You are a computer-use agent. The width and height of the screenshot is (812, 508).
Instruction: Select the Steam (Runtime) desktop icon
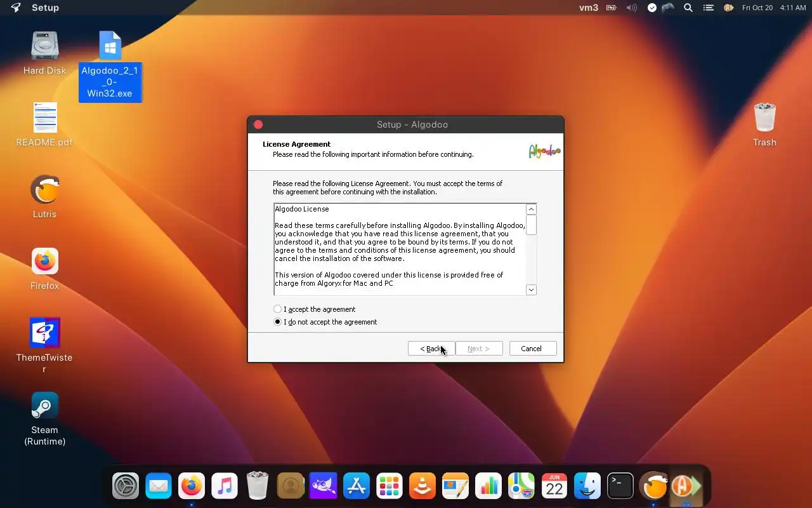44,418
